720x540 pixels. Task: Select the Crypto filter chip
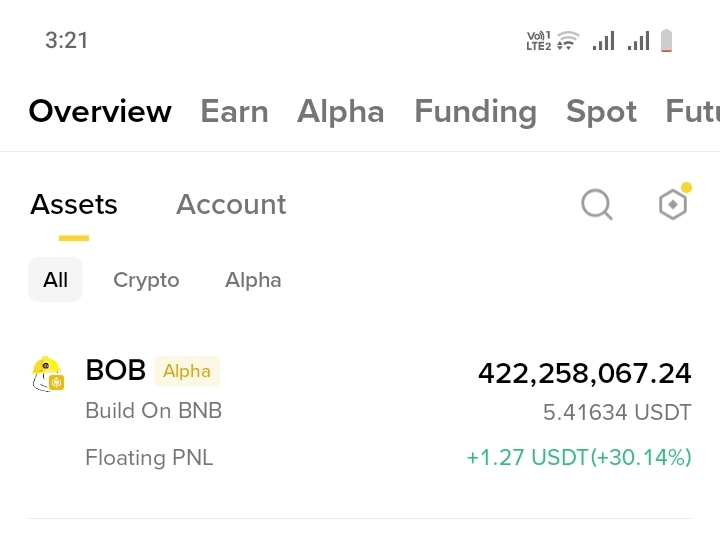146,280
